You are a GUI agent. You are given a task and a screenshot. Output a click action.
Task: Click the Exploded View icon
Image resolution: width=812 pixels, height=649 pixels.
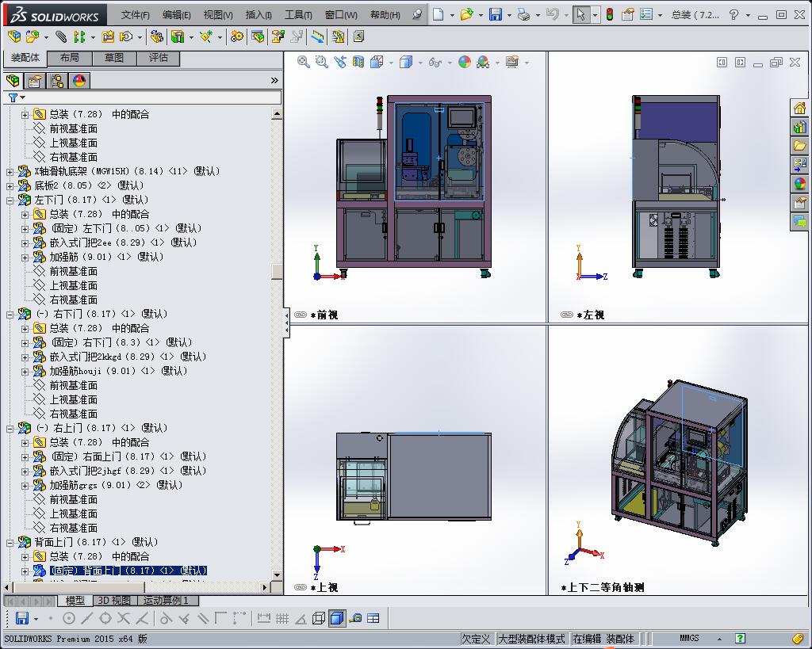coord(278,36)
